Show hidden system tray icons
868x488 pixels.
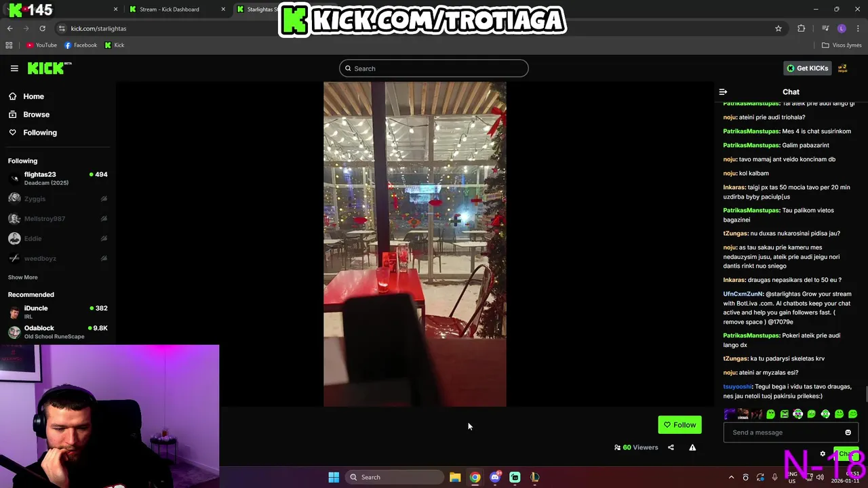click(x=731, y=477)
